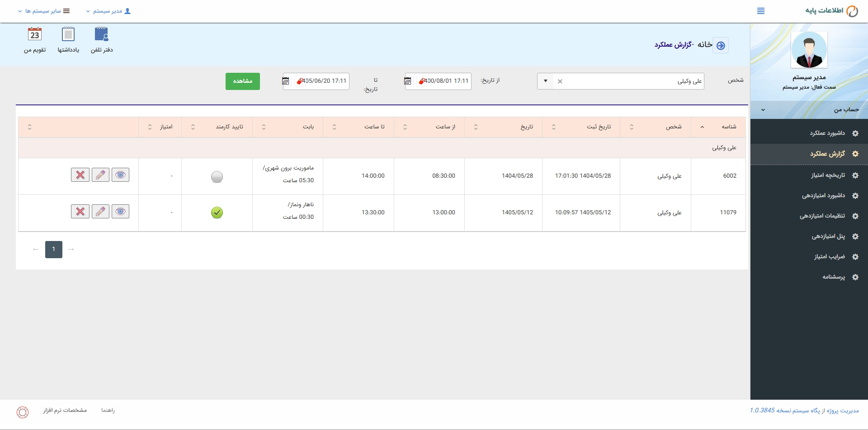Viewport: 868px width, 430px height.
Task: Toggle green approval check for record 11079
Action: (x=217, y=213)
